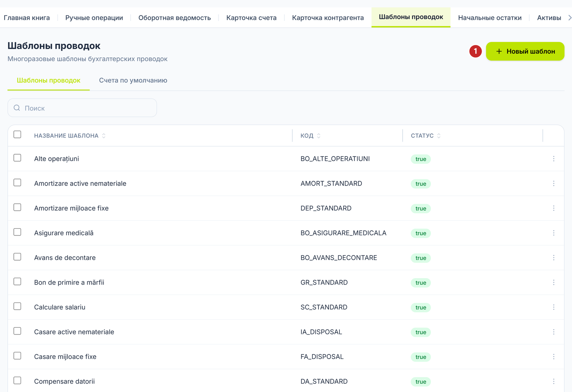This screenshot has width=572, height=392.
Task: Click the FA_DISPOSAL code cell
Action: coord(322,357)
